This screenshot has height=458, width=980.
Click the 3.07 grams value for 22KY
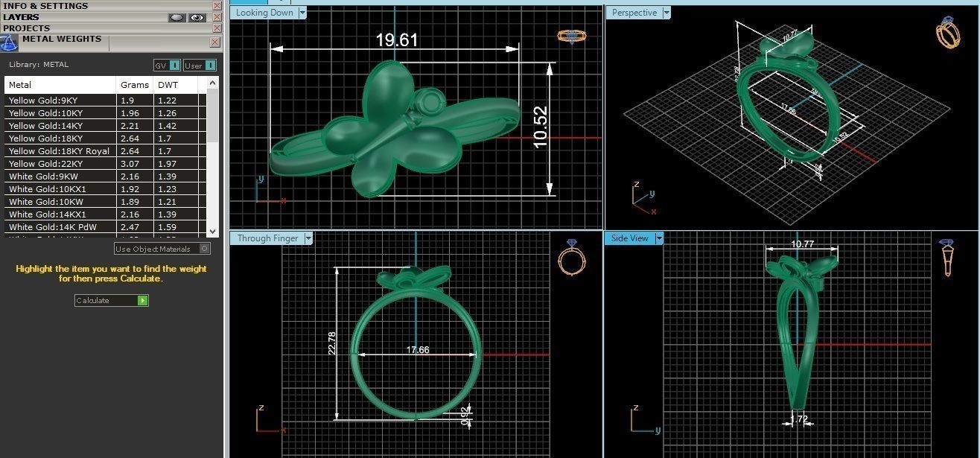tap(128, 164)
